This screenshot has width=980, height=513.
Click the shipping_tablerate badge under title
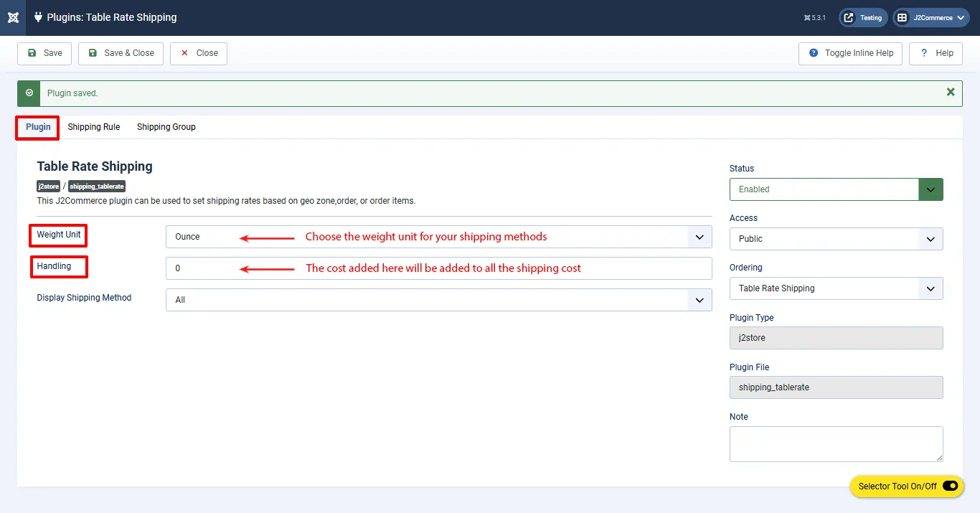pyautogui.click(x=97, y=187)
